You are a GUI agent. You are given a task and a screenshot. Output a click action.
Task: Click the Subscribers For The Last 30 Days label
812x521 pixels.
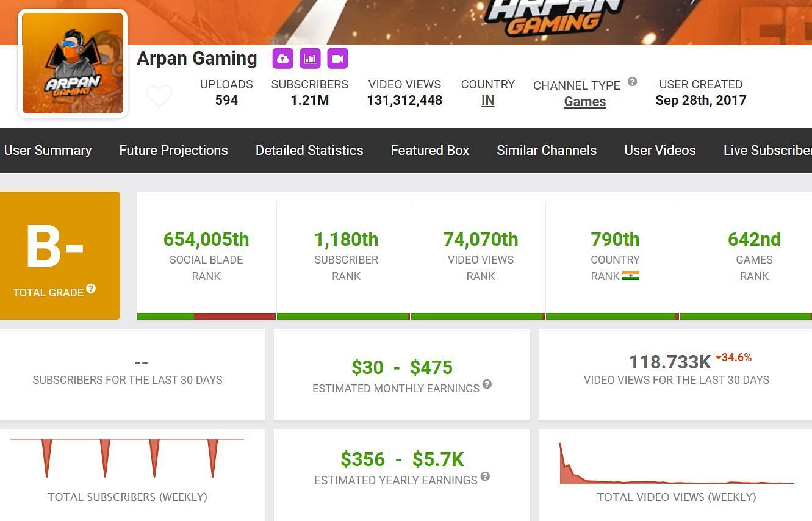pos(128,379)
